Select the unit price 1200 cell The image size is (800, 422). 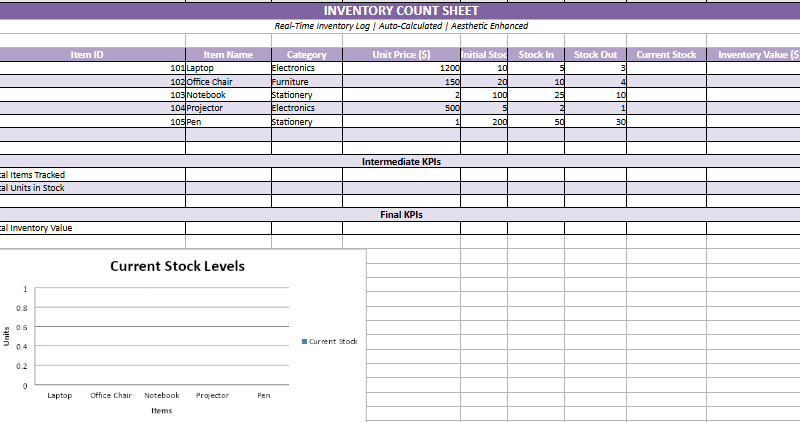pyautogui.click(x=402, y=68)
